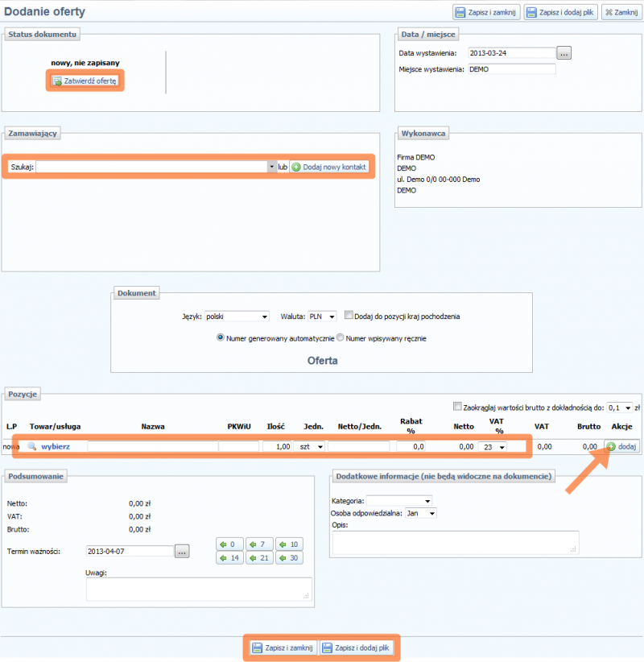
Task: Open the Waluta currency dropdown
Action: pos(322,317)
